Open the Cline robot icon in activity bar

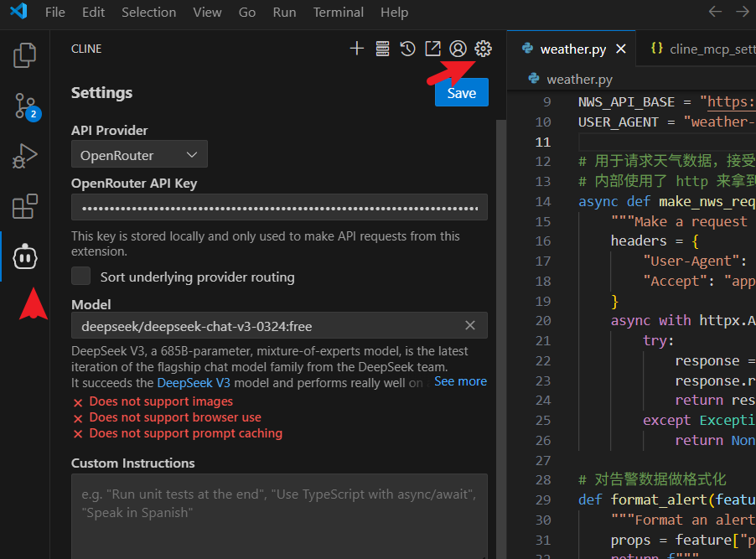click(x=25, y=257)
